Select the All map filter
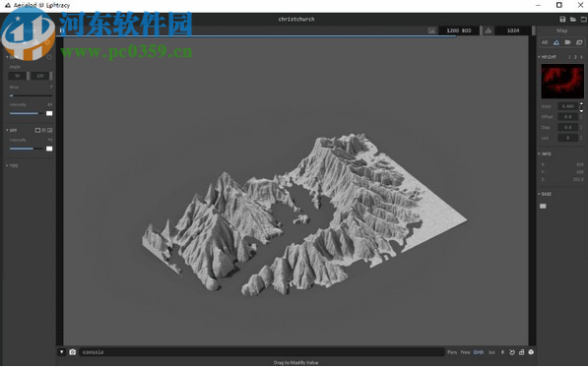The height and width of the screenshot is (369, 588). click(x=545, y=42)
